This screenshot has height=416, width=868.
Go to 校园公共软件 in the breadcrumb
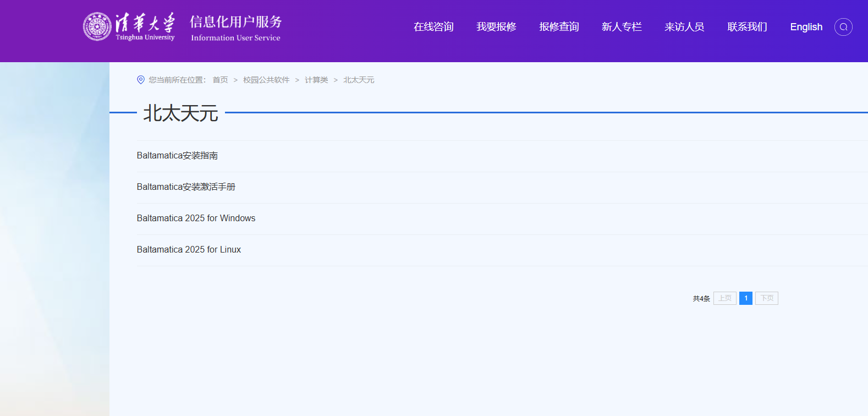266,80
